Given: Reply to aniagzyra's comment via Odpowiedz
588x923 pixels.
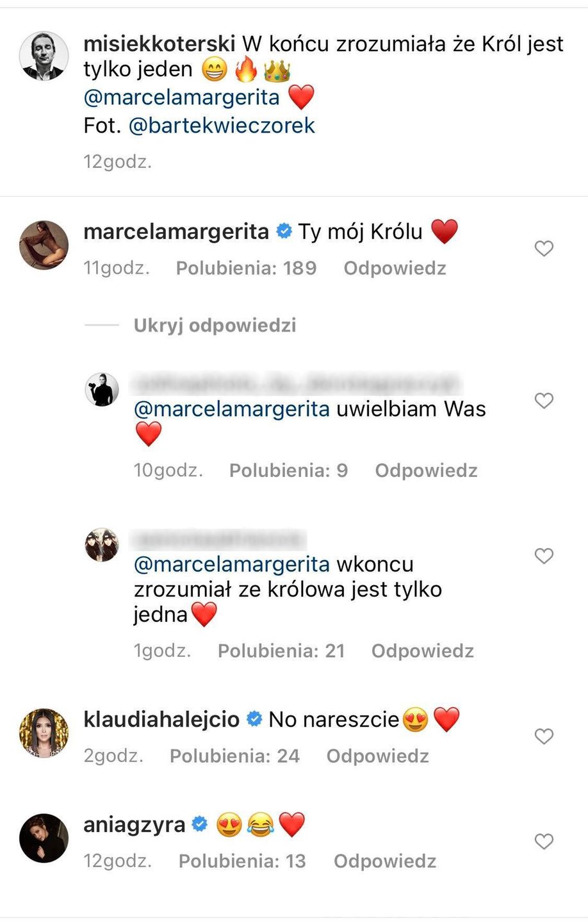Looking at the screenshot, I should (384, 861).
